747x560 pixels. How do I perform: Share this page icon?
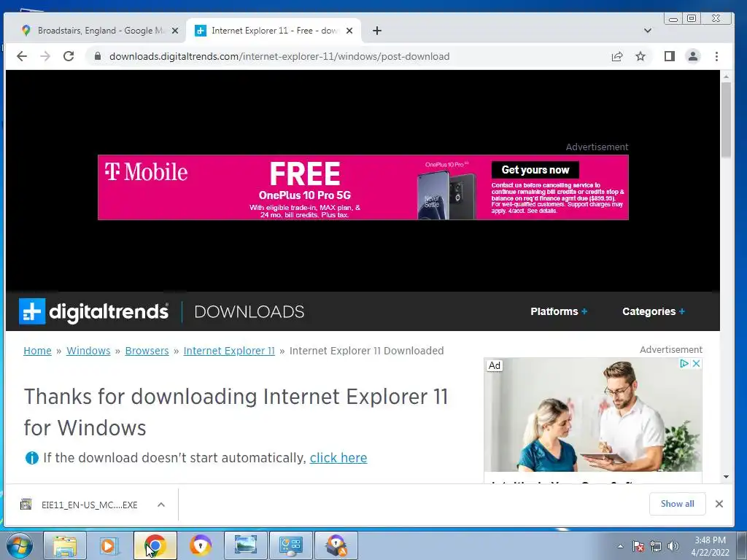[617, 56]
